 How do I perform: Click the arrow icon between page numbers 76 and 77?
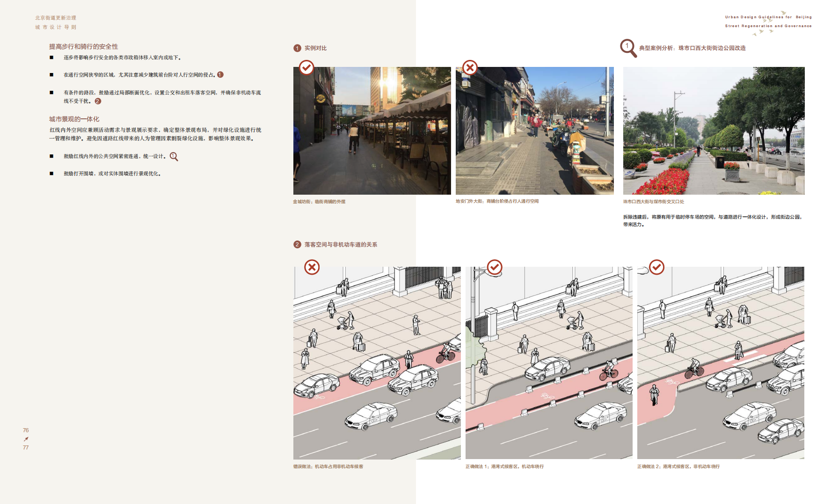(x=26, y=439)
